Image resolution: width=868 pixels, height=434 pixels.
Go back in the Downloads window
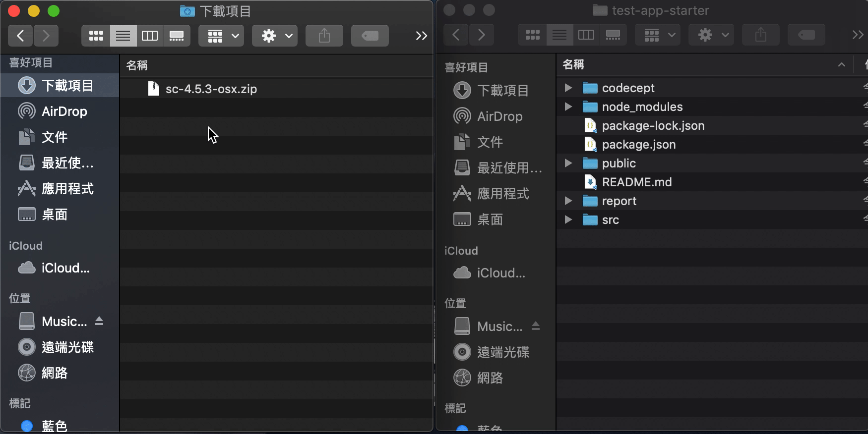[x=21, y=36]
